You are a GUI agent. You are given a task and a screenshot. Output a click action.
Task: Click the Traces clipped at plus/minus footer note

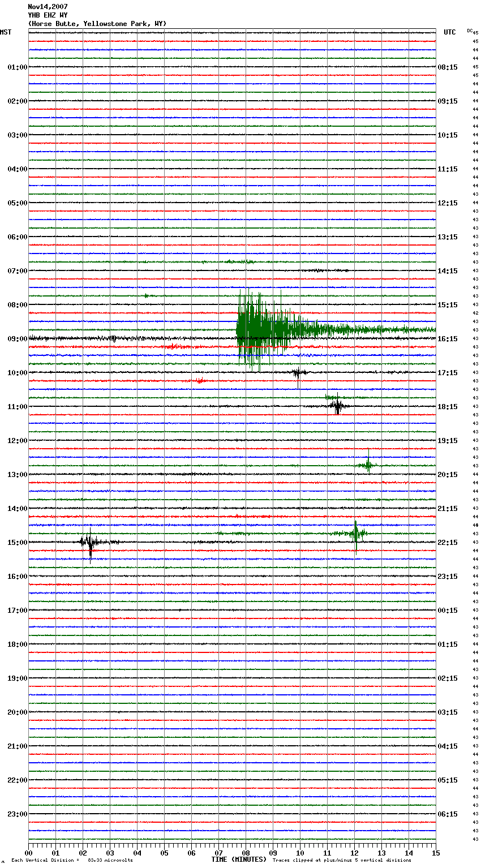pos(342,860)
